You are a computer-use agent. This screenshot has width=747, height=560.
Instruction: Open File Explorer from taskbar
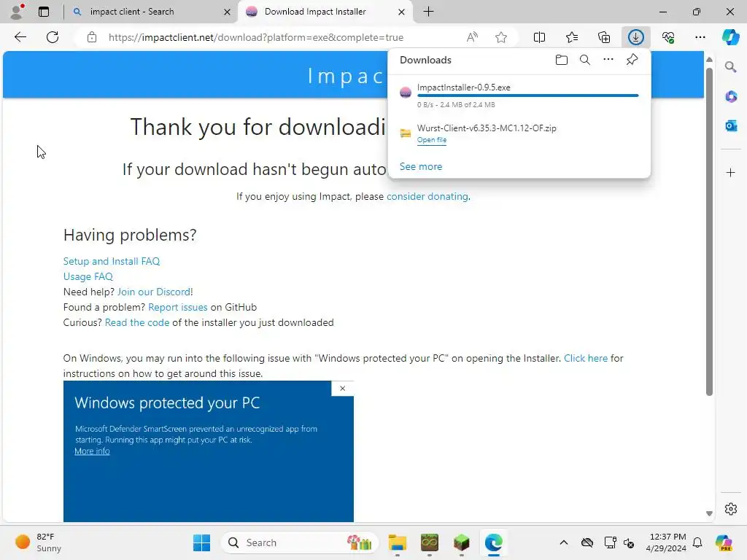click(x=397, y=542)
